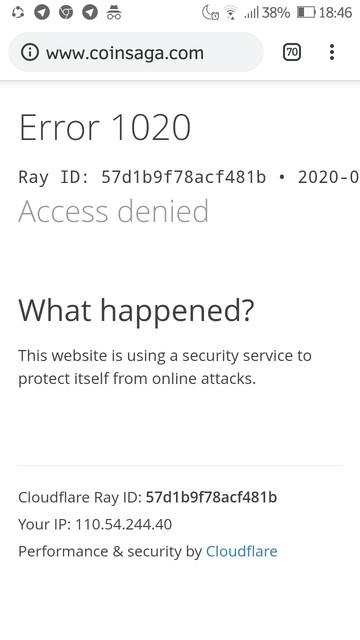Tap the Your IP 110.54.244.40 text
The image size is (360, 640).
[x=95, y=524]
